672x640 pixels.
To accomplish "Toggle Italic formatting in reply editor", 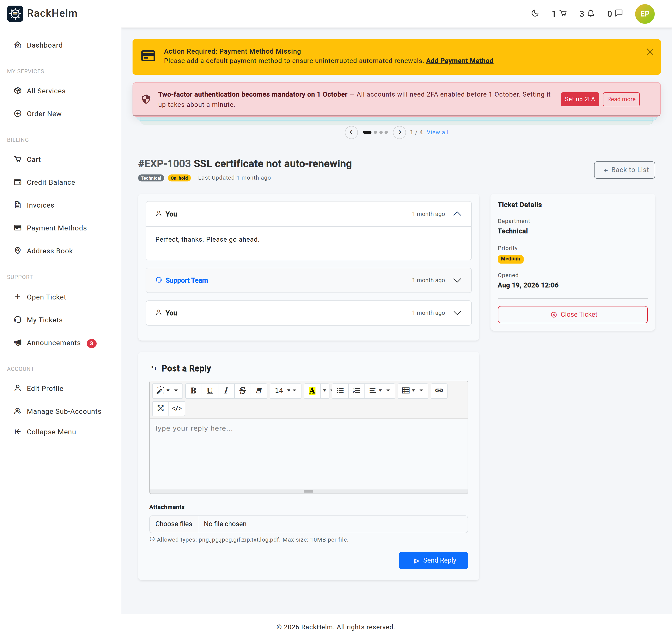I will 226,391.
